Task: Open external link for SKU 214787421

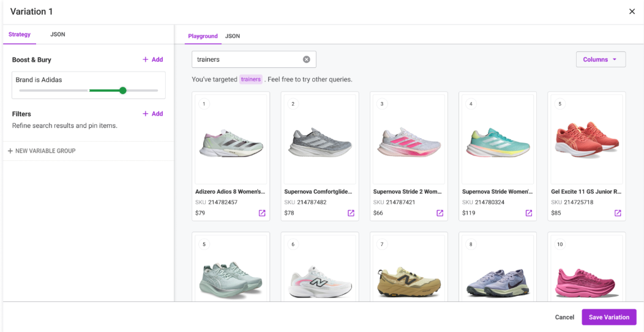Action: click(440, 213)
